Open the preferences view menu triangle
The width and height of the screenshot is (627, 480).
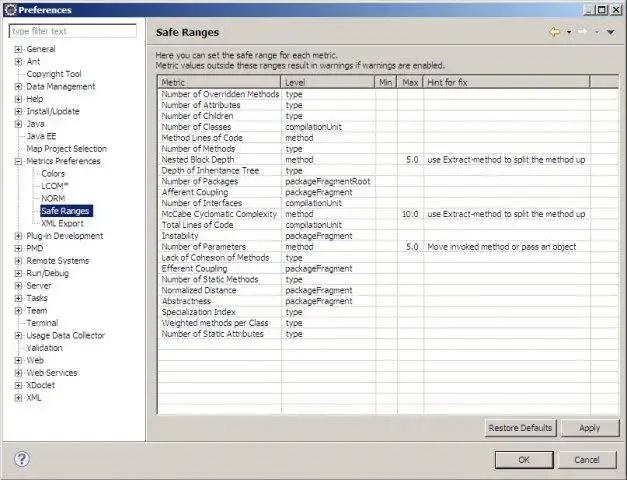(x=610, y=32)
